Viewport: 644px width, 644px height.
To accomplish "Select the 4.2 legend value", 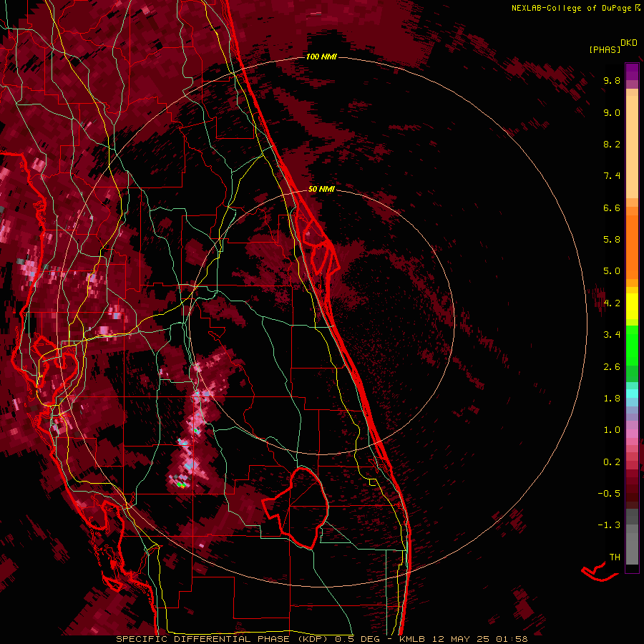I will point(612,303).
